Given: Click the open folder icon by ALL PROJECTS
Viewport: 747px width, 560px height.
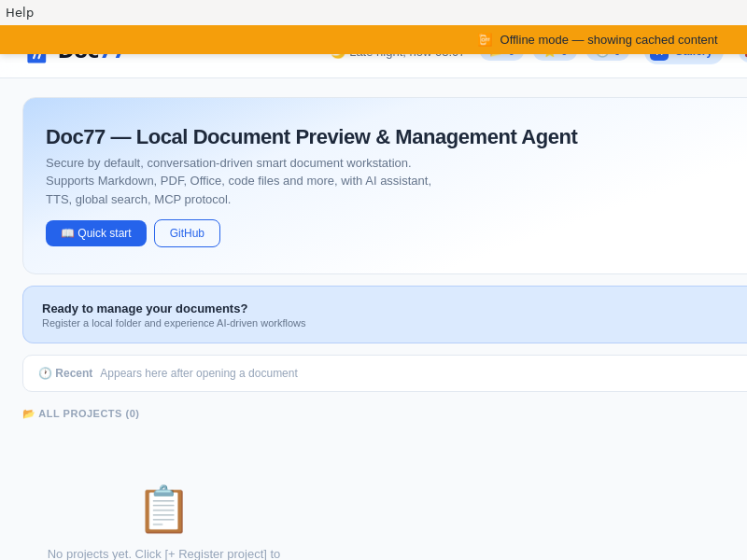Looking at the screenshot, I should [29, 413].
